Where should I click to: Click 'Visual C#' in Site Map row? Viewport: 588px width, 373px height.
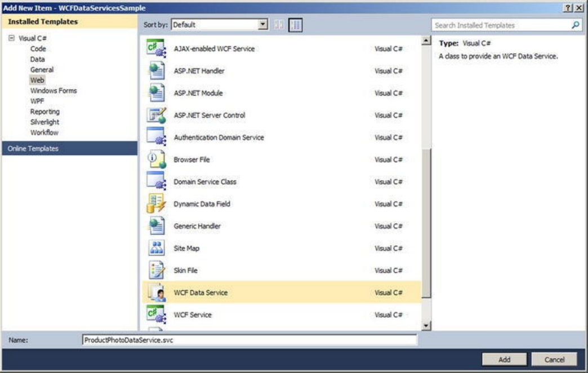389,248
